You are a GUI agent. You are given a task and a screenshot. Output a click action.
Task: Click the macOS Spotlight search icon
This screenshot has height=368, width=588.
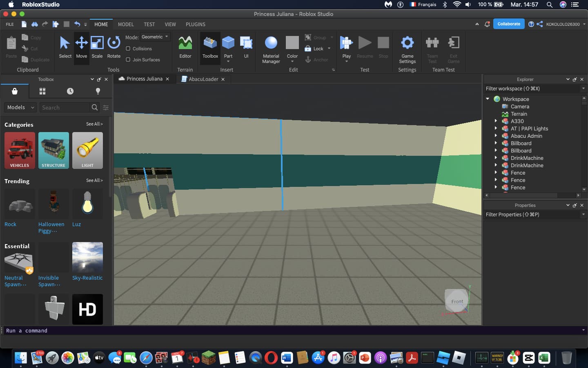click(x=550, y=4)
